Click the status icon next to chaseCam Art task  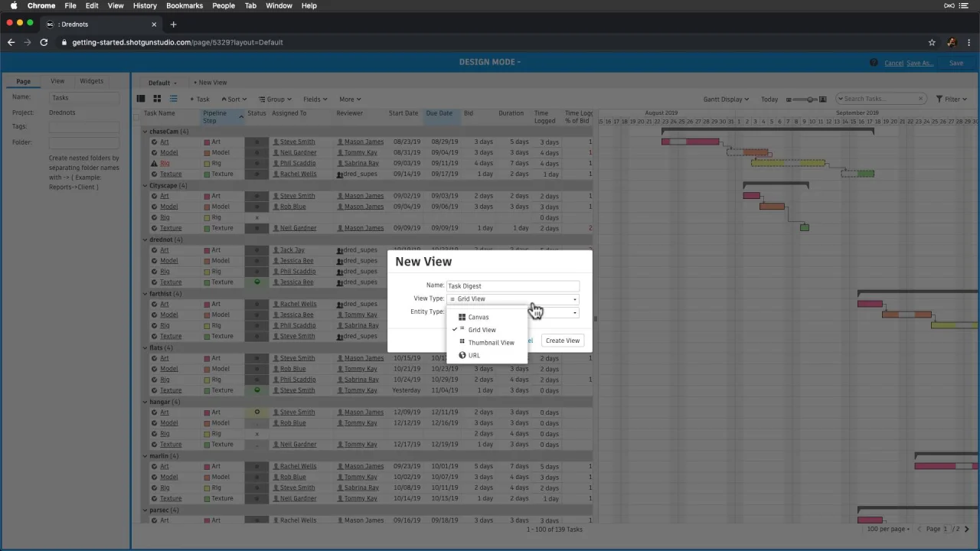coord(155,142)
